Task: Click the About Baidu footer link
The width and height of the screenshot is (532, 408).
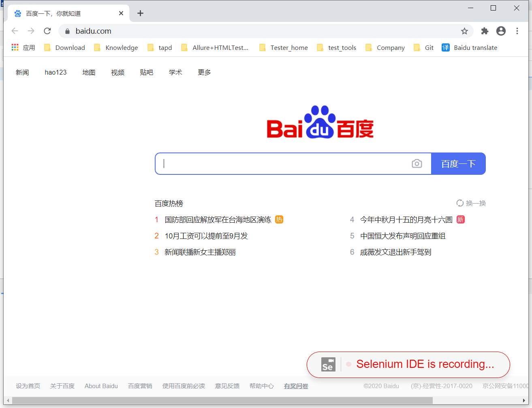Action: click(101, 386)
